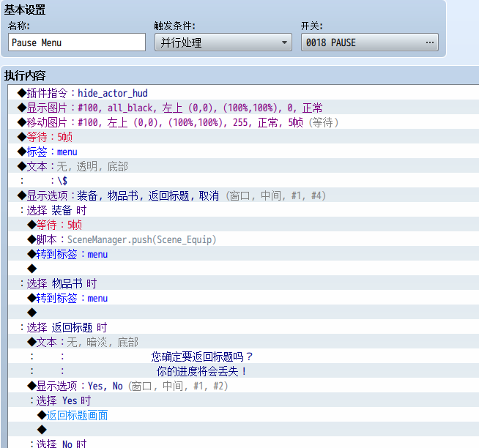Select the 返回标题画面 command row
Viewport: 479px width, 448px height.
(x=244, y=415)
